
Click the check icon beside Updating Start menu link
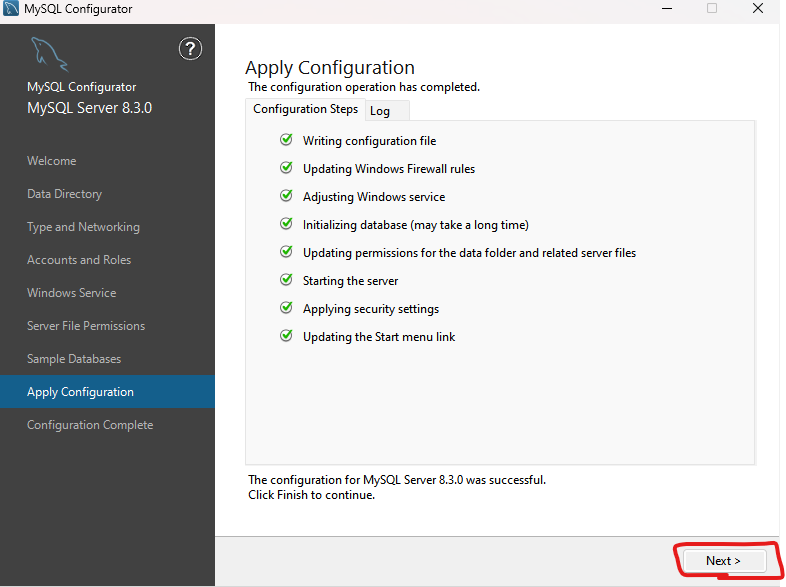click(286, 335)
